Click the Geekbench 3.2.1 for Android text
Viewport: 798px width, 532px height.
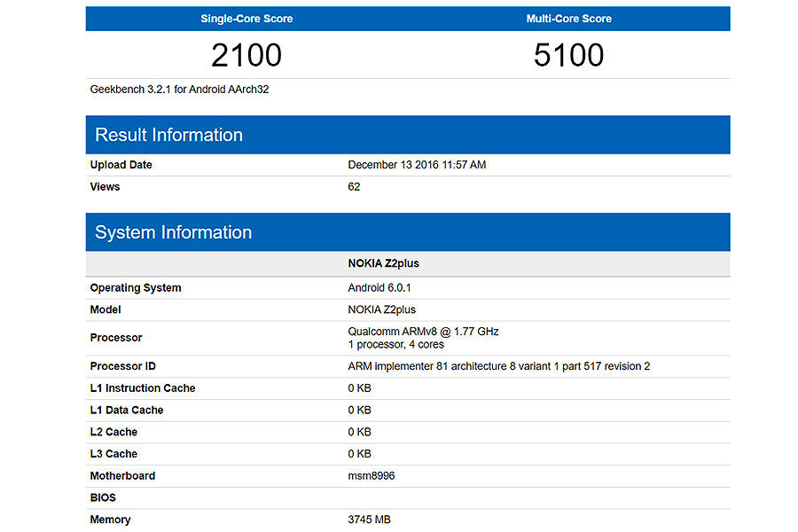(x=179, y=90)
